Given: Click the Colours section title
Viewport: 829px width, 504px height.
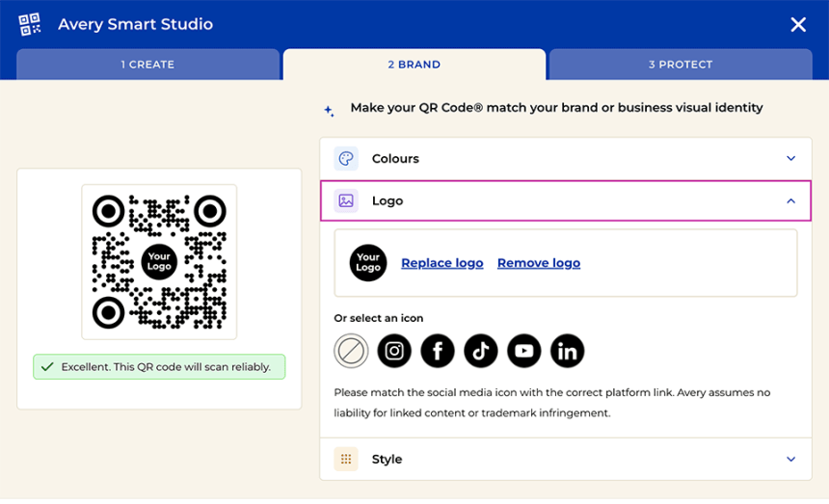Looking at the screenshot, I should click(x=395, y=158).
